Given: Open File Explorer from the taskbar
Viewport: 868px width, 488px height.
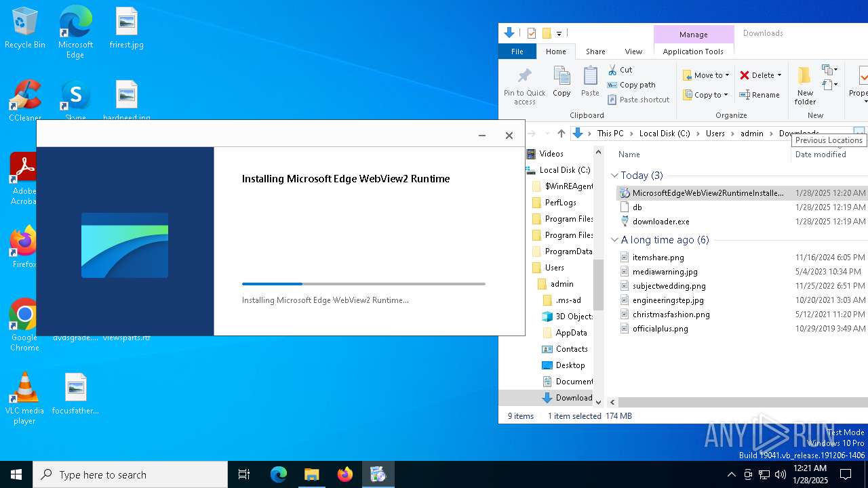Looking at the screenshot, I should tap(311, 474).
